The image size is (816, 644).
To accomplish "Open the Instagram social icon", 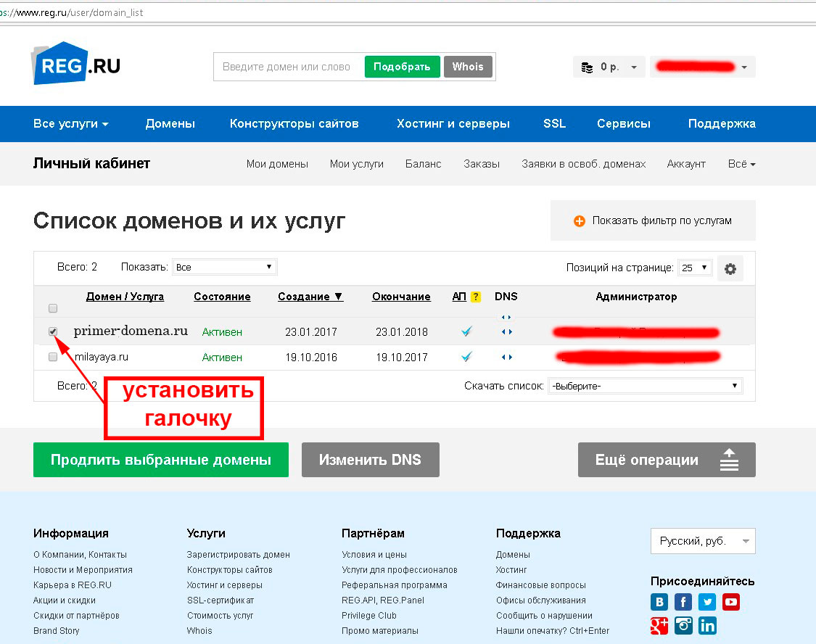I will [683, 625].
